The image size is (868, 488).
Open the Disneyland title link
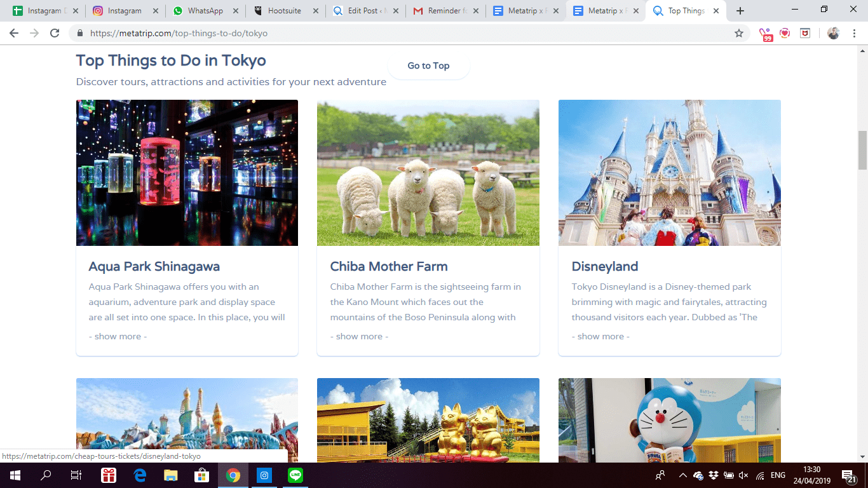(605, 266)
